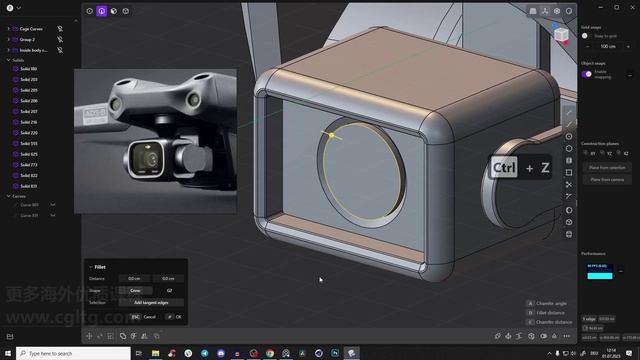
Task: Click the Scale tool in bottom toolbar
Action: click(x=111, y=336)
